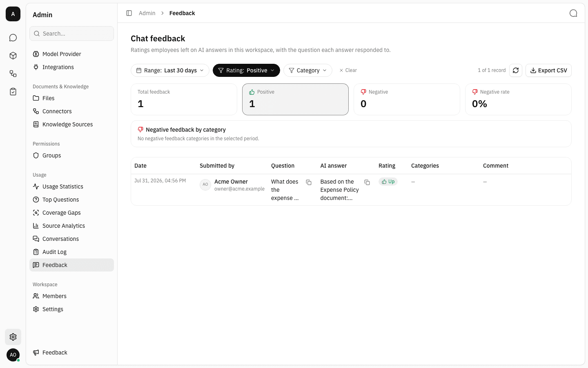Open the chat bubble icon at top right
This screenshot has height=368, width=588.
click(573, 13)
